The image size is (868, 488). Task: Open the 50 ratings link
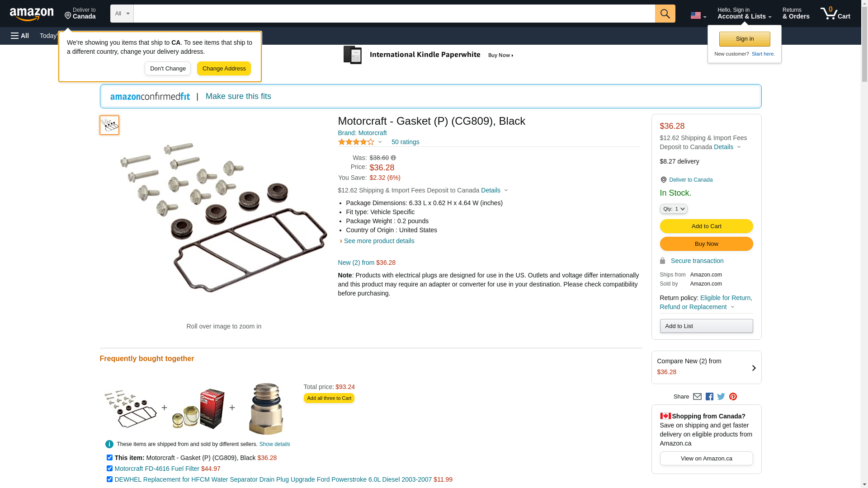[x=405, y=142]
